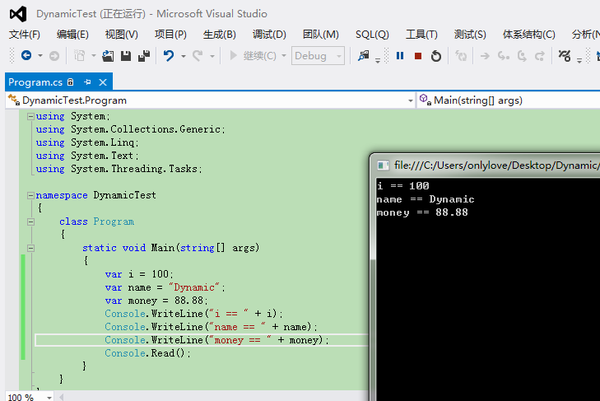This screenshot has height=401, width=600.
Task: Open a file with the folder icon
Action: tap(108, 56)
